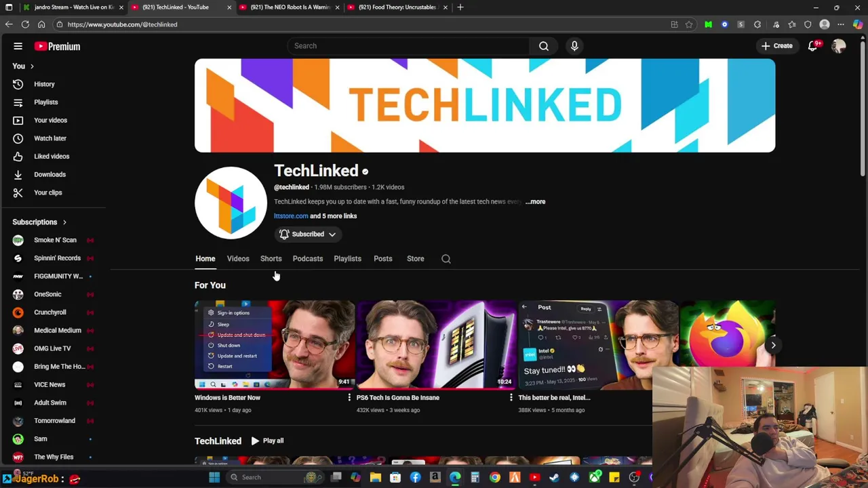The image size is (868, 488).
Task: Reload the page in browser
Action: [x=25, y=24]
